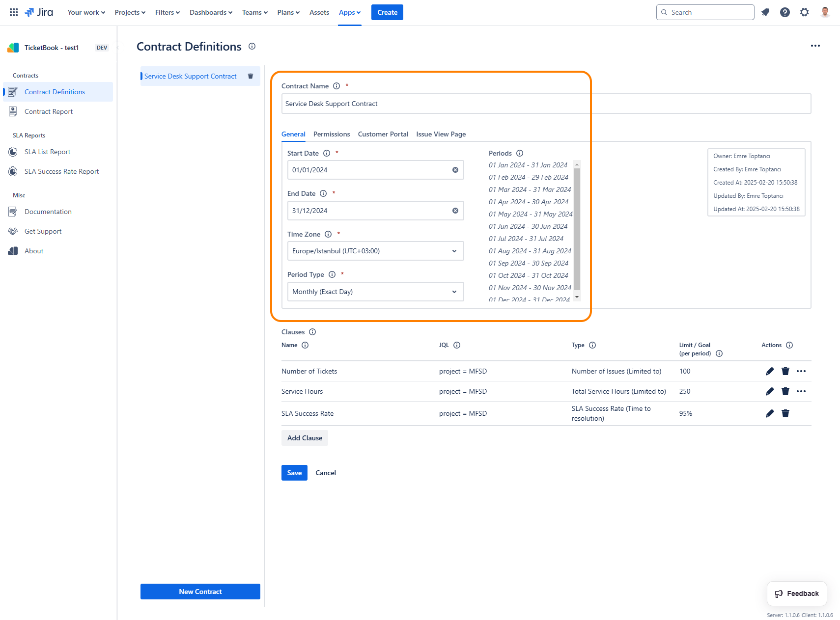This screenshot has height=620, width=840.
Task: Clear the End Date field value
Action: coord(455,211)
